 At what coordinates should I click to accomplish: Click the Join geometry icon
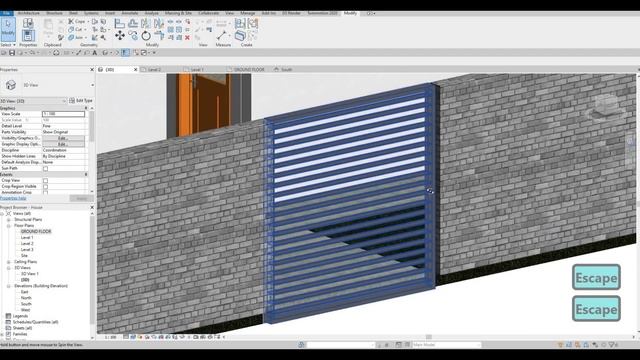[71, 38]
